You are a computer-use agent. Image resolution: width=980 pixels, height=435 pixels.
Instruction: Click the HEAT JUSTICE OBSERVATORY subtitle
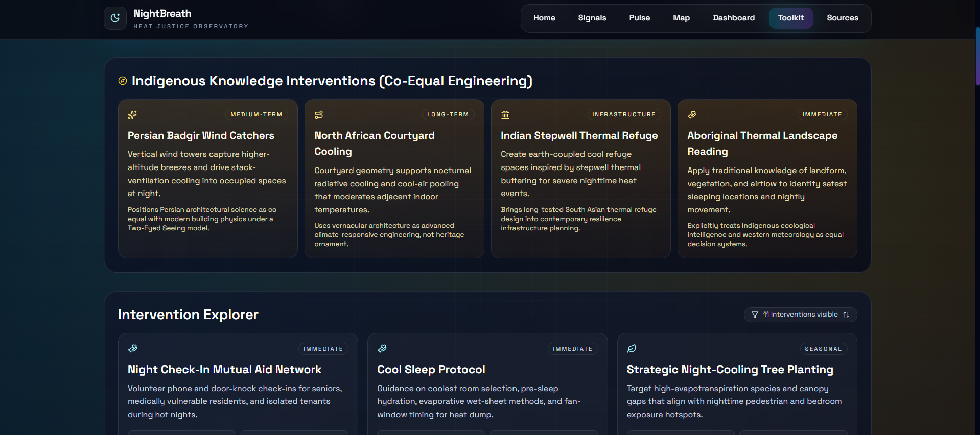coord(191,26)
